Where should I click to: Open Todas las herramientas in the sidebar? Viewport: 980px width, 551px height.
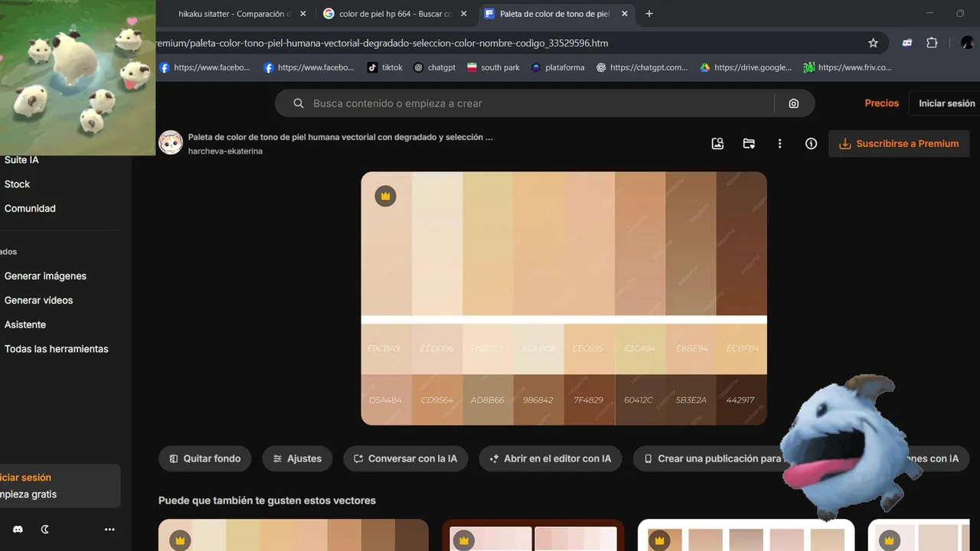(x=56, y=349)
